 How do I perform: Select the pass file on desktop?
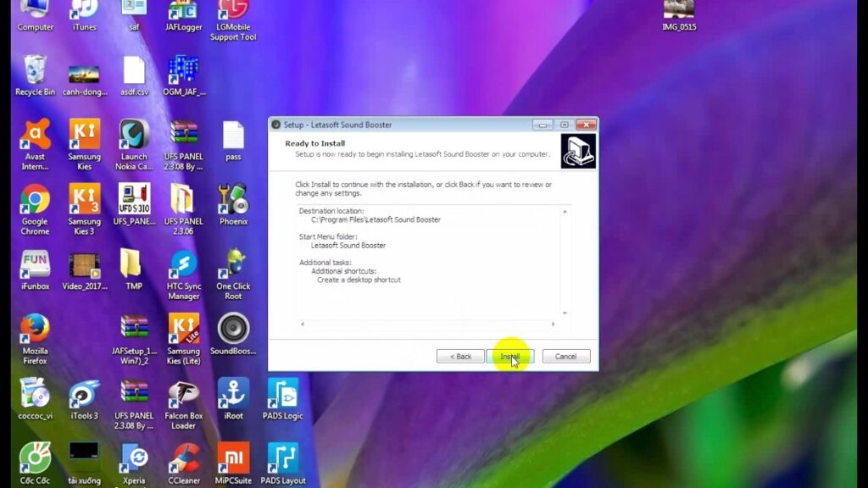(x=233, y=141)
